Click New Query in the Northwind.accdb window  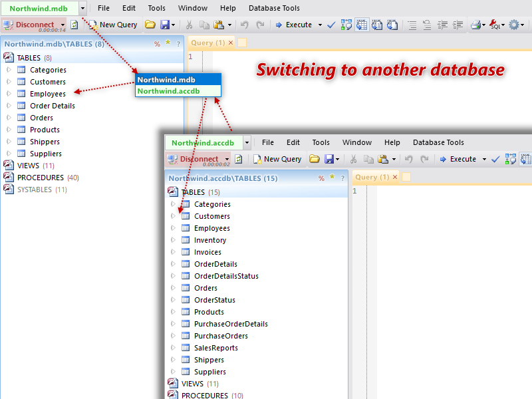coord(277,159)
